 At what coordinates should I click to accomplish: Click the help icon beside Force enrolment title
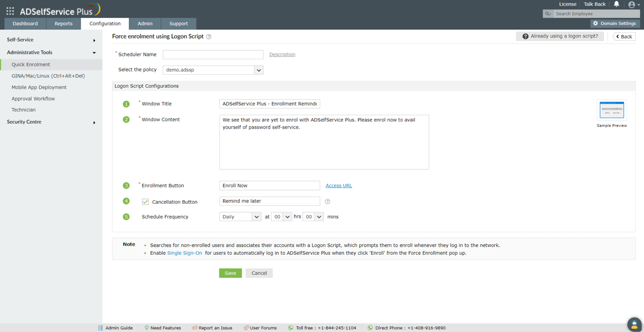tap(209, 37)
